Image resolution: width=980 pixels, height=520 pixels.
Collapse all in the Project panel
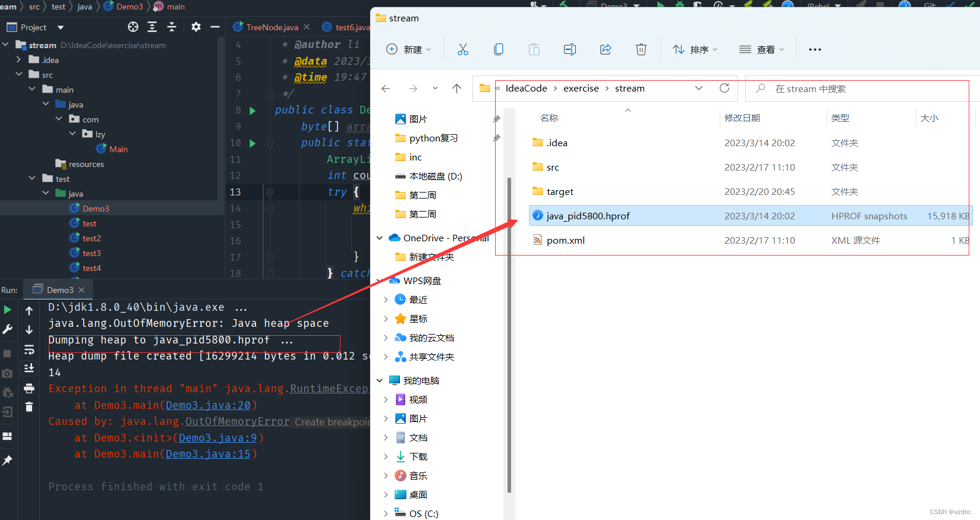(172, 27)
